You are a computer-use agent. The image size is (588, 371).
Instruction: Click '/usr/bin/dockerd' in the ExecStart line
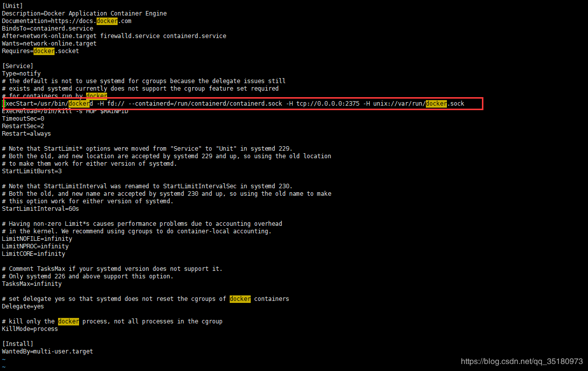(x=65, y=104)
